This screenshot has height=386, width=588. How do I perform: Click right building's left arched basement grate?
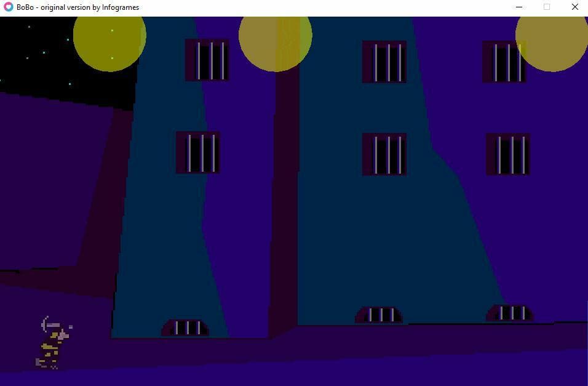379,315
